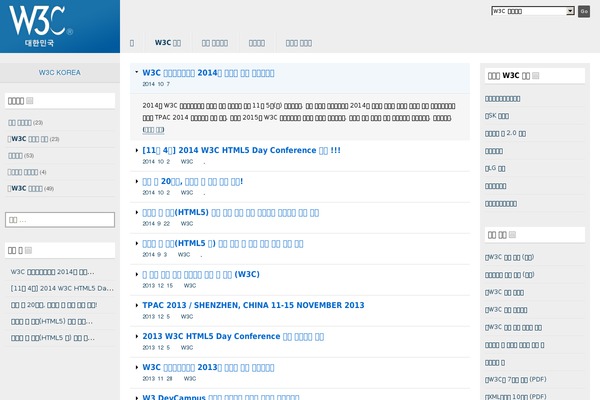Expand the '2014 W3C HTML5 Day Conference !!!' post arrow

137,150
